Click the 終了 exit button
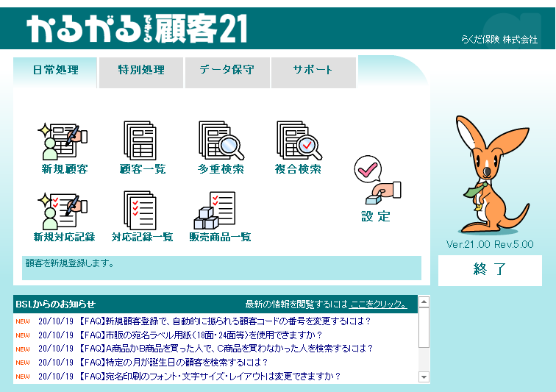The image size is (556, 392). [x=490, y=270]
